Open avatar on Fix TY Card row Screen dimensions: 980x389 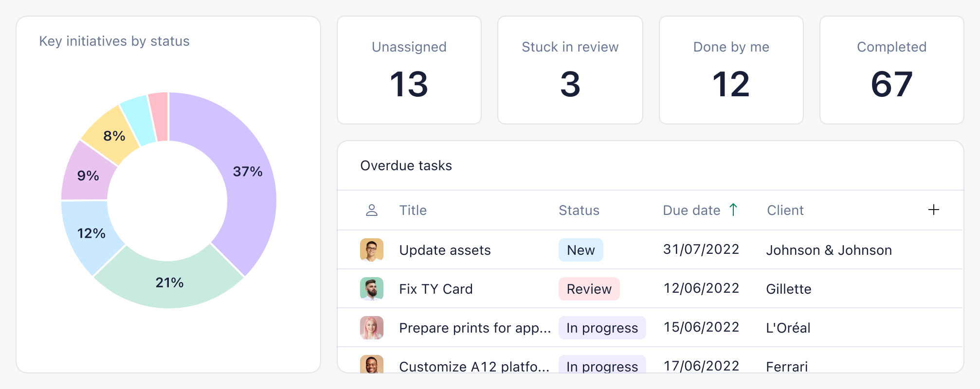372,289
